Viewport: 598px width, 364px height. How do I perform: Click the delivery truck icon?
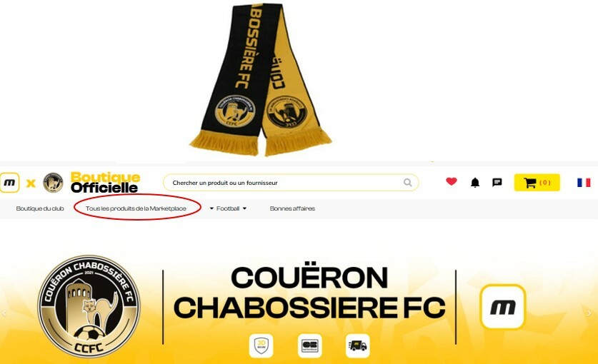tap(357, 345)
